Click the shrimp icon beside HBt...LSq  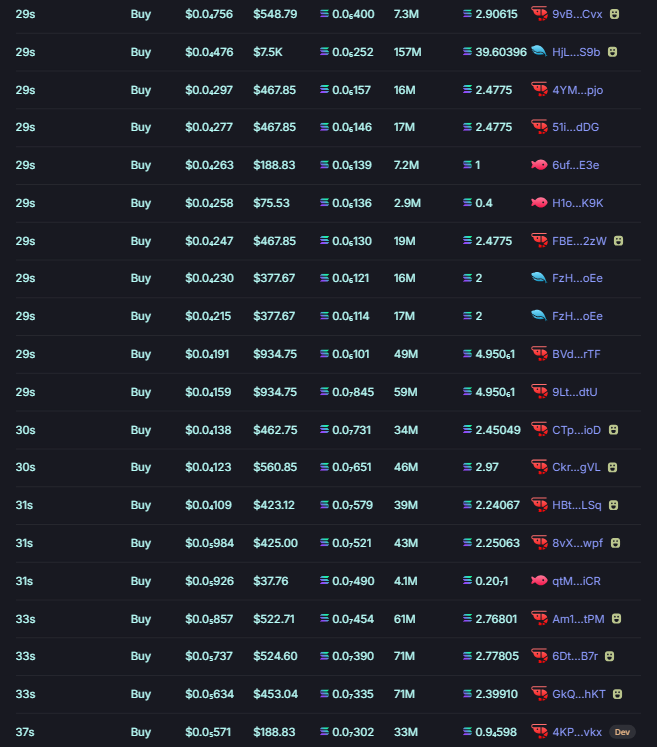(539, 505)
